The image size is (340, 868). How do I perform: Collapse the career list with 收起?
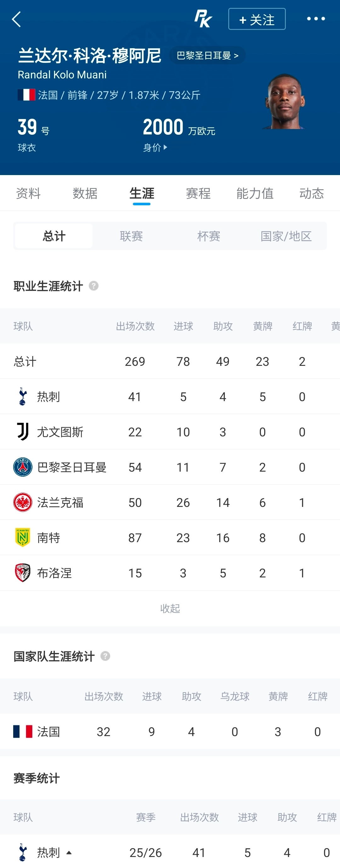tap(170, 608)
